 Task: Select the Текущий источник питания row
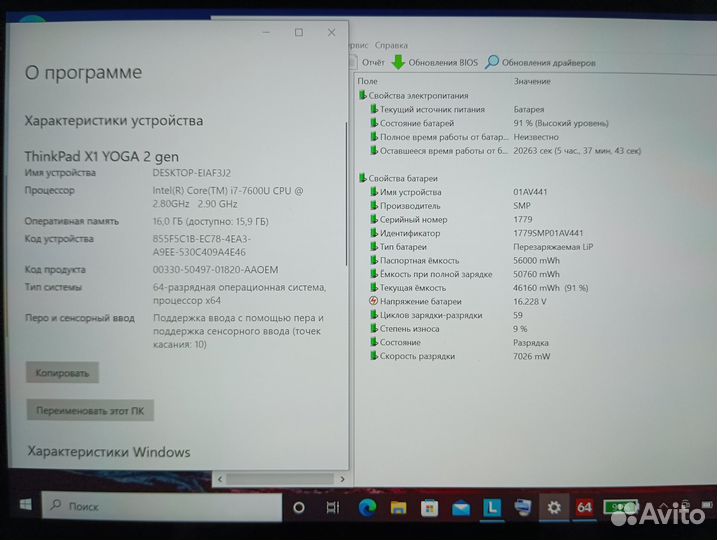coord(457,109)
